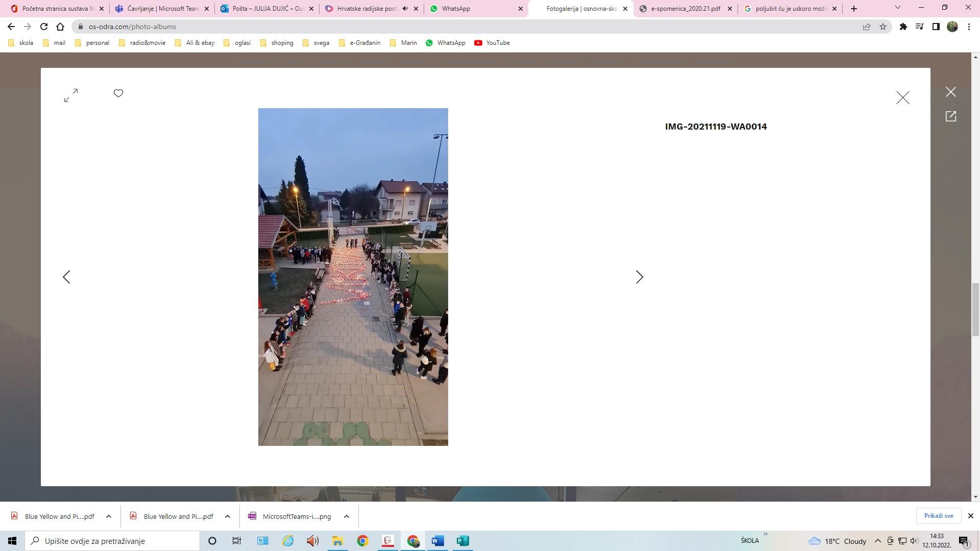Bookmark this page with star icon
Viewport: 980px width, 551px height.
pyautogui.click(x=883, y=27)
